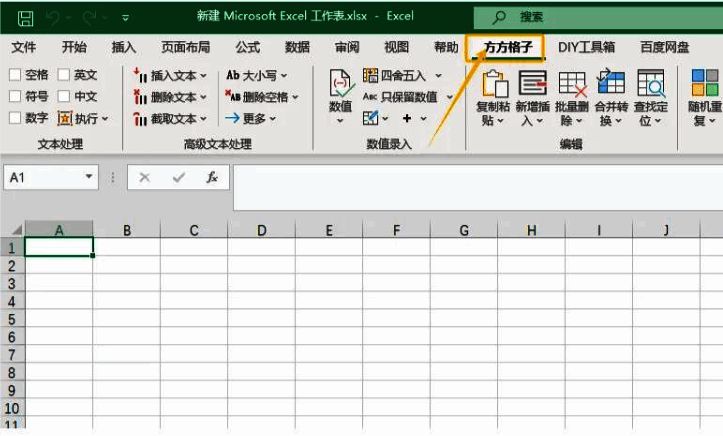Click the Undo arrow in quick access toolbar

(x=53, y=18)
